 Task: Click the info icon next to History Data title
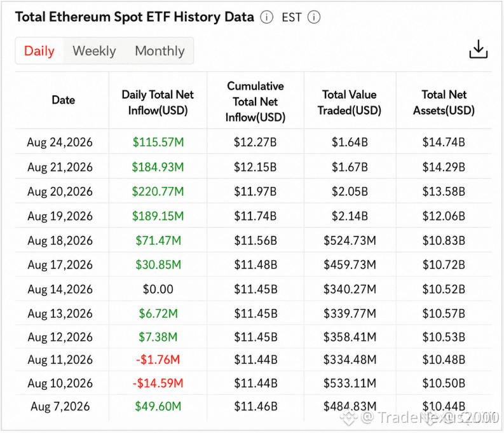tap(266, 17)
